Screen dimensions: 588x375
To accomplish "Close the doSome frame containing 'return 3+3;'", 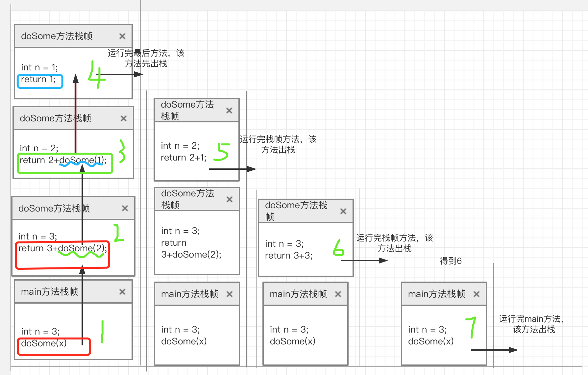I will (343, 211).
